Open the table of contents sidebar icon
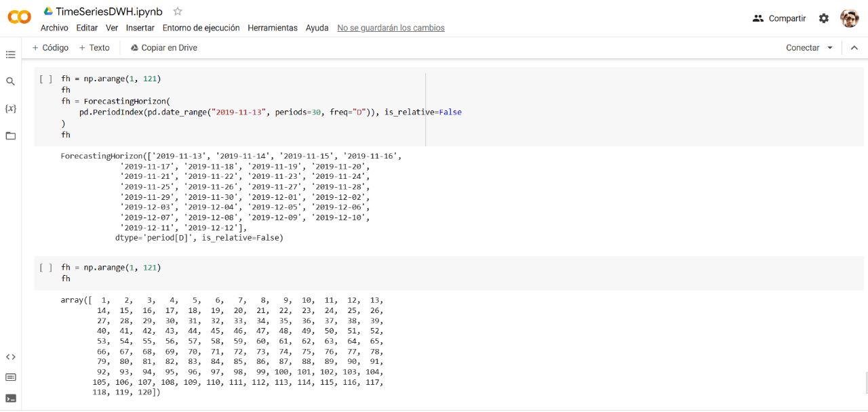 (x=10, y=54)
